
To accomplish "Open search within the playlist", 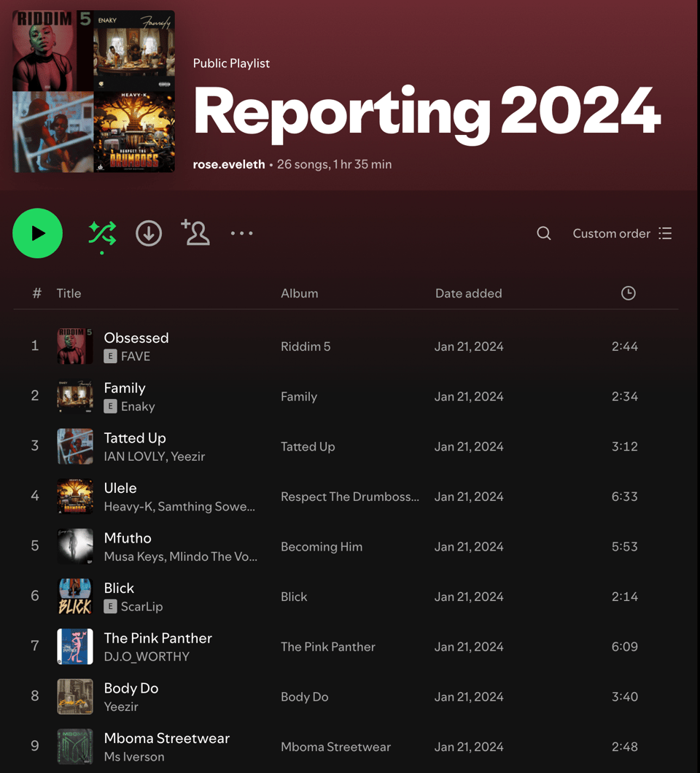I will tap(543, 233).
